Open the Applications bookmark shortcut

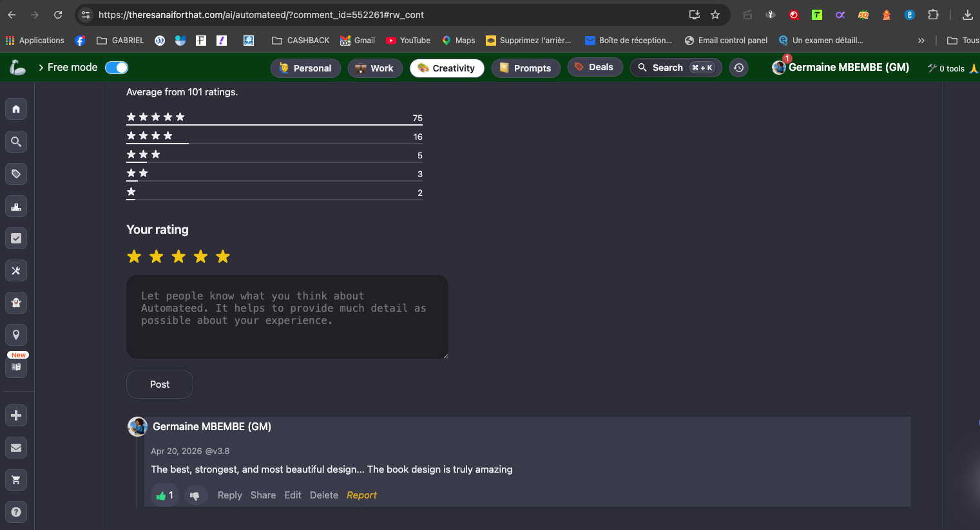tap(35, 40)
